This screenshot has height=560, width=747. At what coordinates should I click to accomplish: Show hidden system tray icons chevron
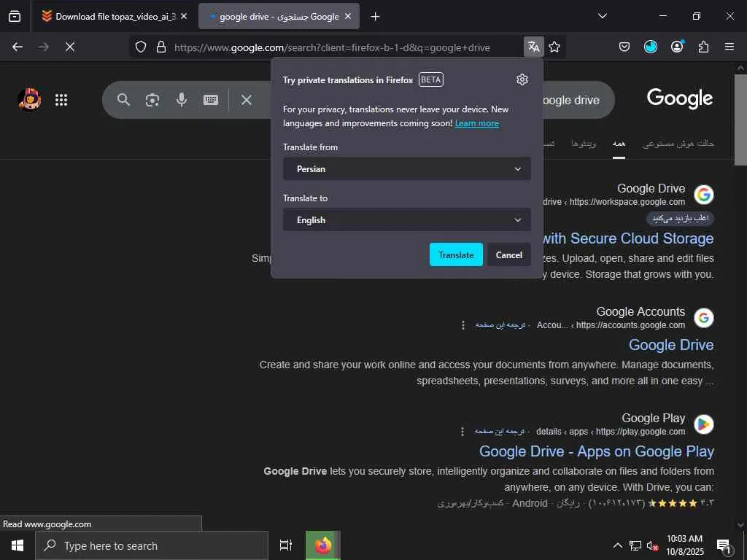[x=617, y=545]
